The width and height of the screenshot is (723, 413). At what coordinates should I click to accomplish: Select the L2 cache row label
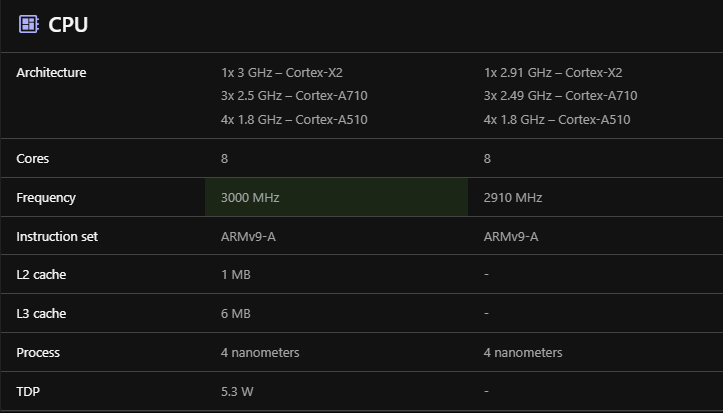click(x=41, y=275)
